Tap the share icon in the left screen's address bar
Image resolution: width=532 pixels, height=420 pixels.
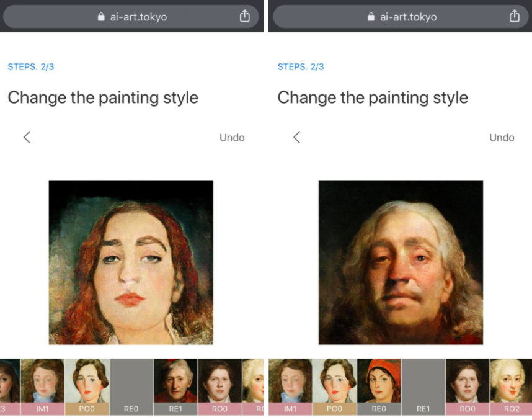(245, 16)
